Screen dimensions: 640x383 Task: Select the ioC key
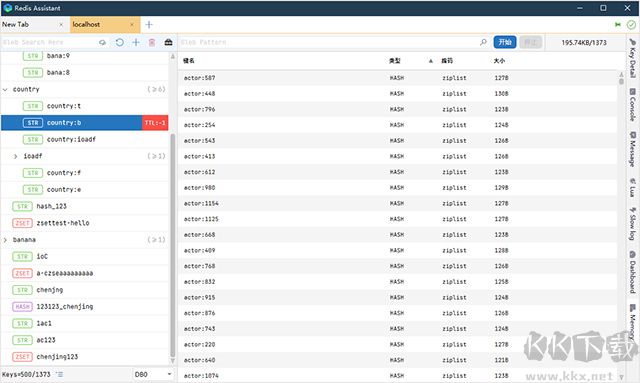[x=84, y=257]
